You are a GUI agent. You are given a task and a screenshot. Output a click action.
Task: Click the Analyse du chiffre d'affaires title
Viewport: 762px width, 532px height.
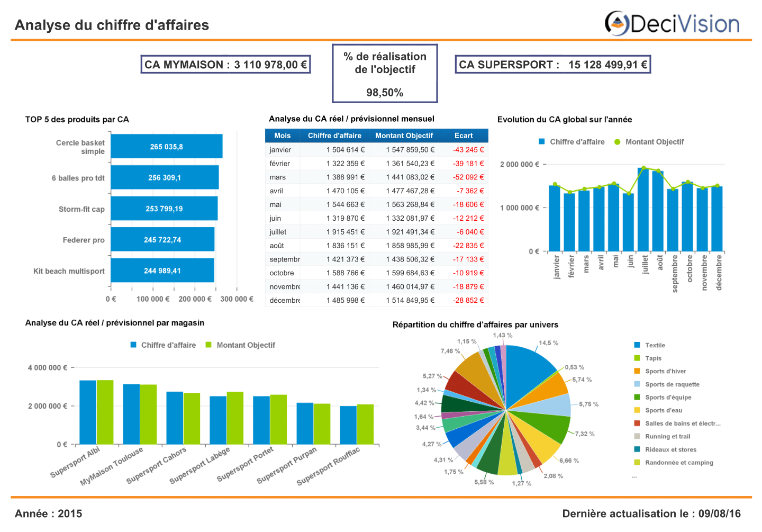pos(112,25)
